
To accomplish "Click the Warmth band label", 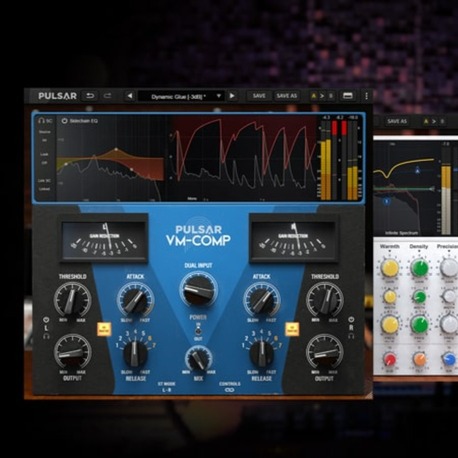I will [390, 246].
